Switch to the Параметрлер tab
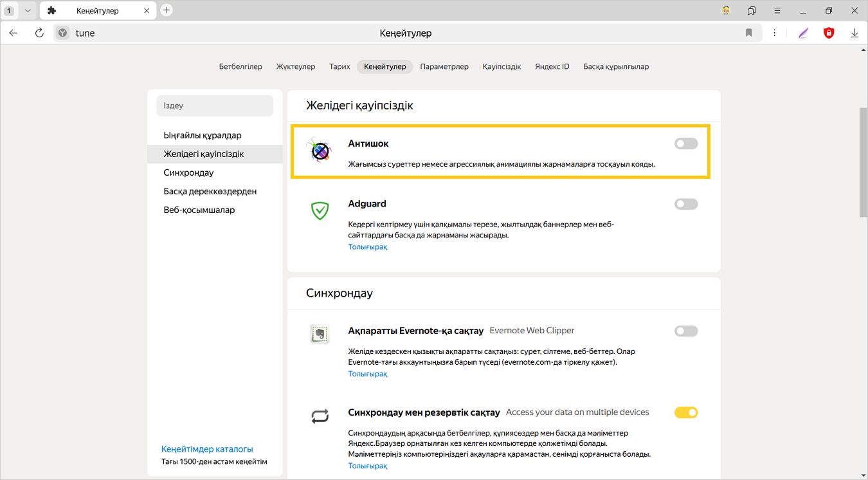The image size is (868, 480). (444, 66)
